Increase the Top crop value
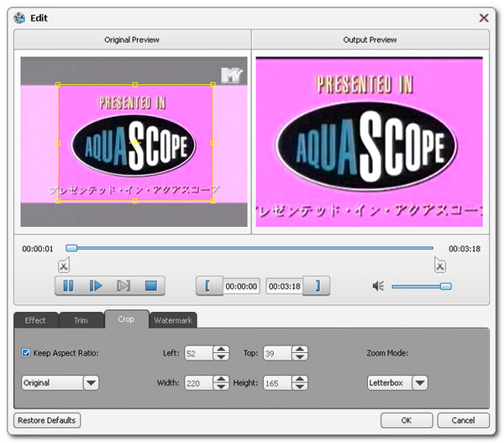504x443 pixels. [300, 350]
